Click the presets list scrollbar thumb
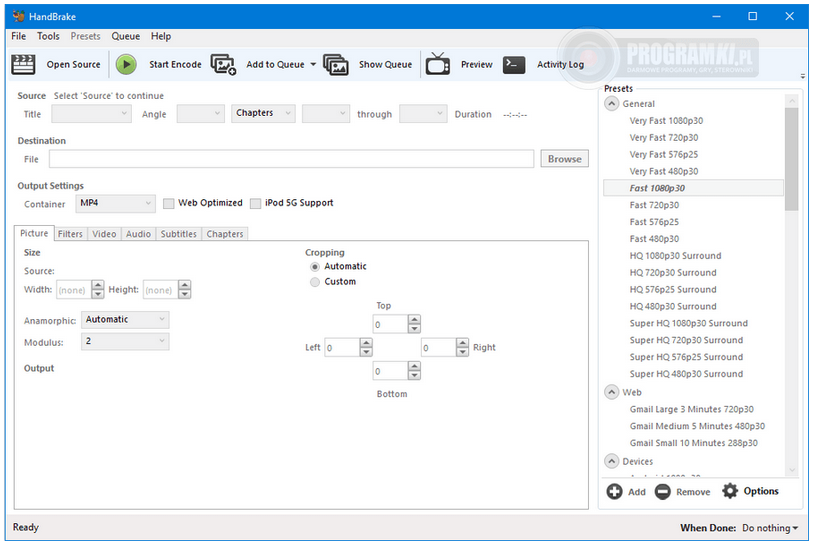The width and height of the screenshot is (814, 546). (x=791, y=159)
